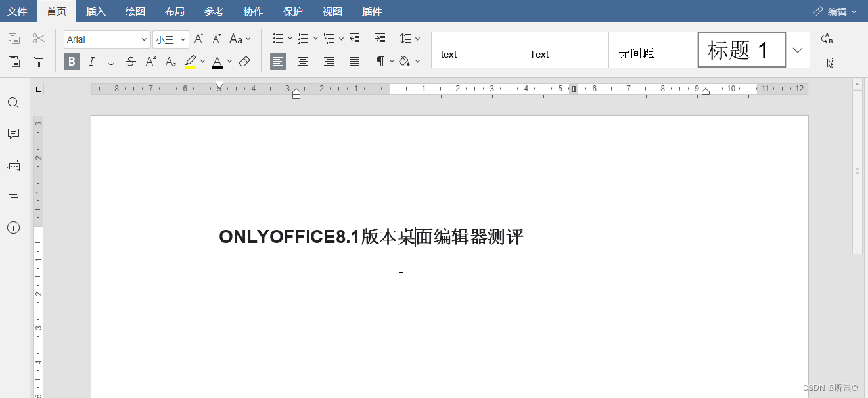Click the Select all icon
The image size is (868, 398).
827,62
